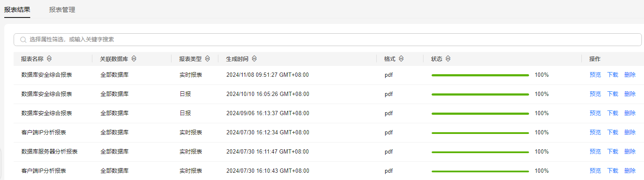The width and height of the screenshot is (644, 180).
Task: Delete the 2024/11/08 real-time report
Action: pos(630,75)
